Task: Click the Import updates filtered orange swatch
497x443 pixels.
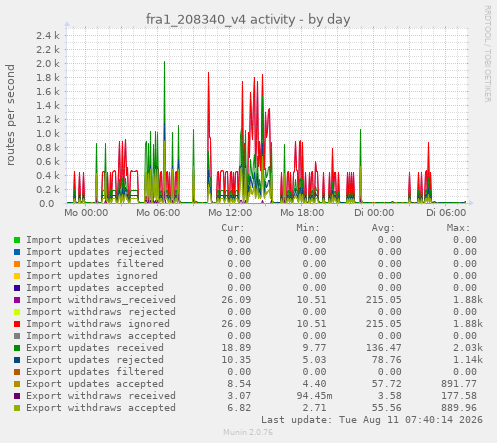Action: point(17,264)
